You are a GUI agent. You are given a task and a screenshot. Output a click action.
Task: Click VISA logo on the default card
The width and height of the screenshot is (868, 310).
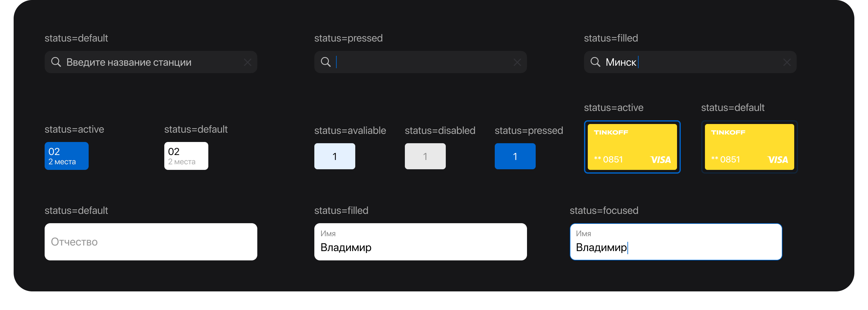777,160
